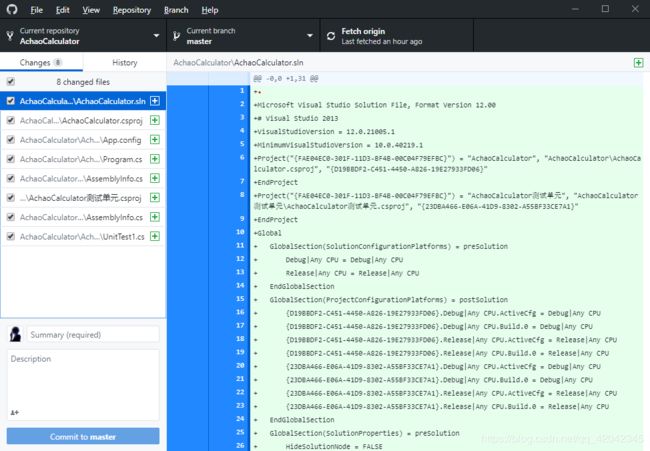Toggle the '8 changed files' select-all checkbox

pyautogui.click(x=11, y=82)
